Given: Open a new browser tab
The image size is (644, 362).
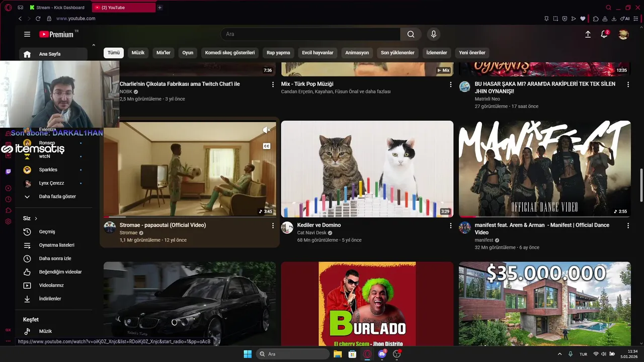Looking at the screenshot, I should pyautogui.click(x=160, y=8).
